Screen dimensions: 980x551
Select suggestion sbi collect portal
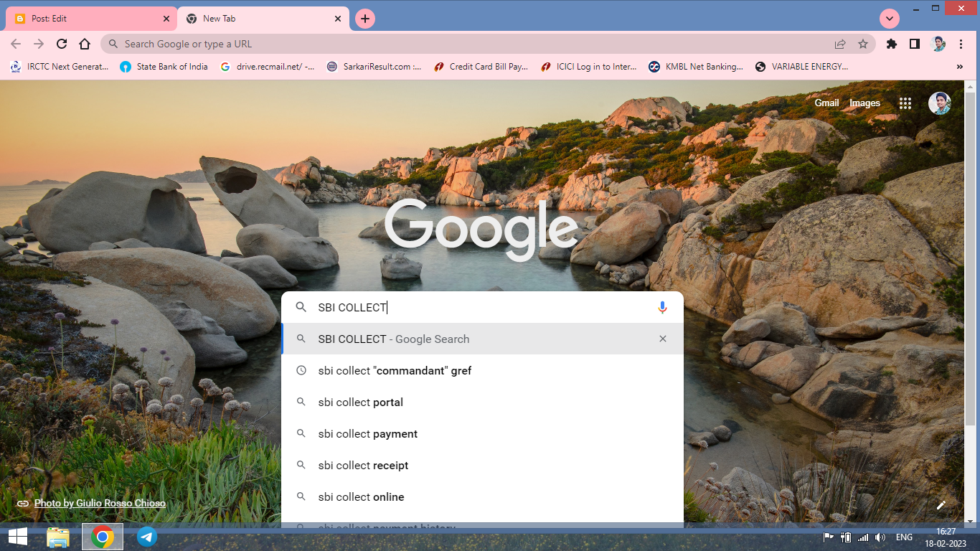pyautogui.click(x=482, y=402)
